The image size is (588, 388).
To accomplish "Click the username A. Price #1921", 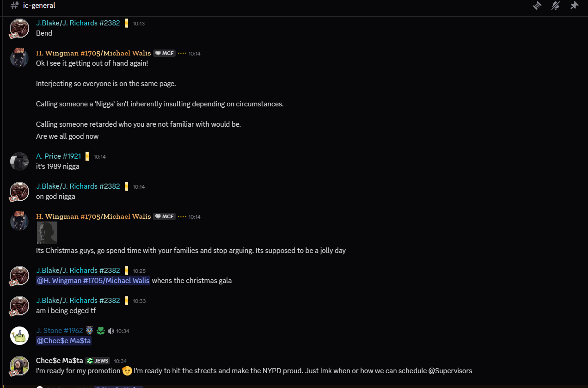I will coord(58,156).
